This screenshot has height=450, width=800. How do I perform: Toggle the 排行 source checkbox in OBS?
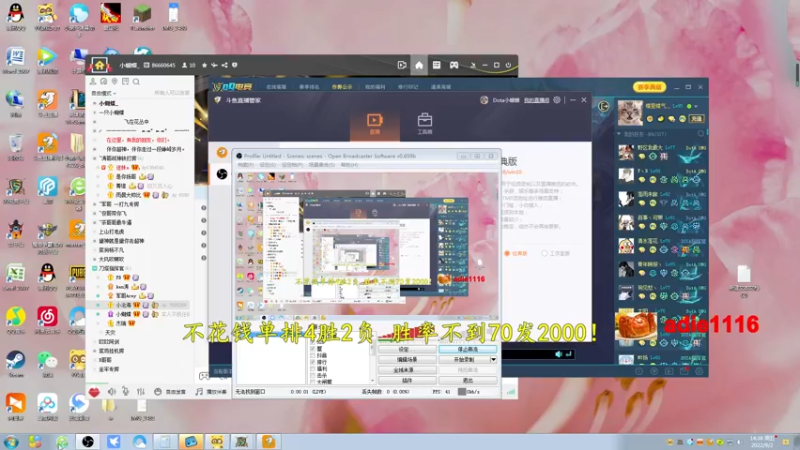click(312, 362)
